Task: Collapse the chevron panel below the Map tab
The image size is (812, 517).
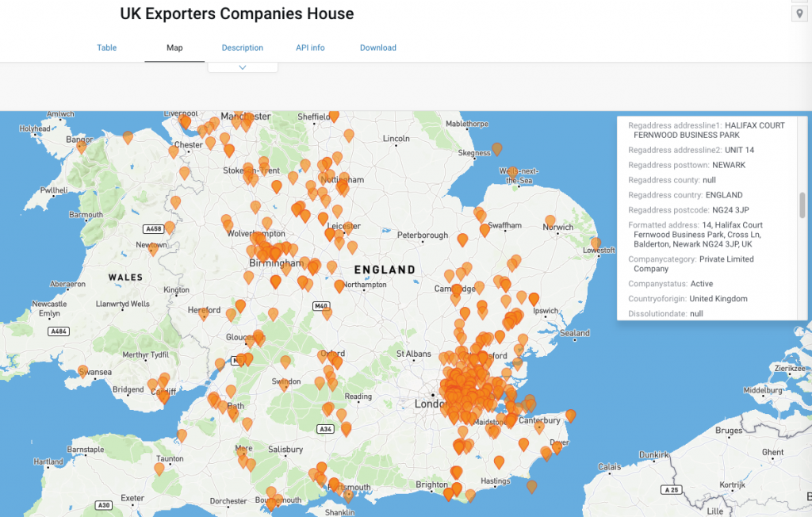Action: point(243,67)
